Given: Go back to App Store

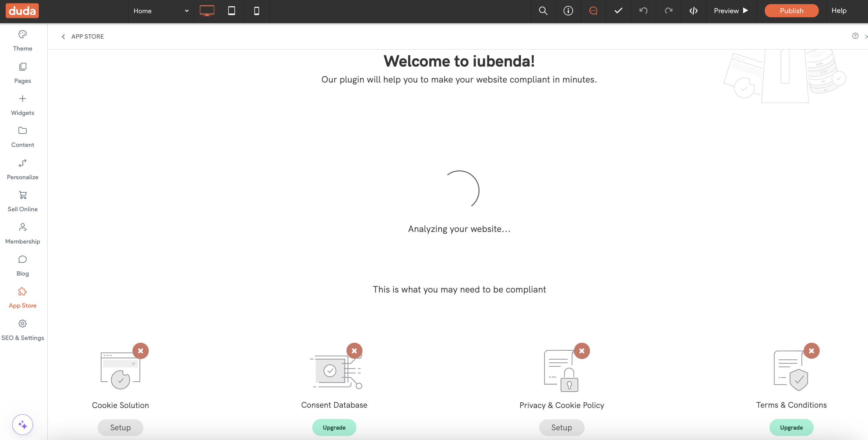Looking at the screenshot, I should pos(83,36).
